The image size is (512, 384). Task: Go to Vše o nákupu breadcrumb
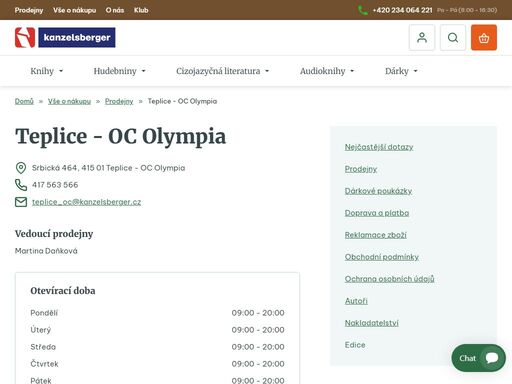click(69, 101)
